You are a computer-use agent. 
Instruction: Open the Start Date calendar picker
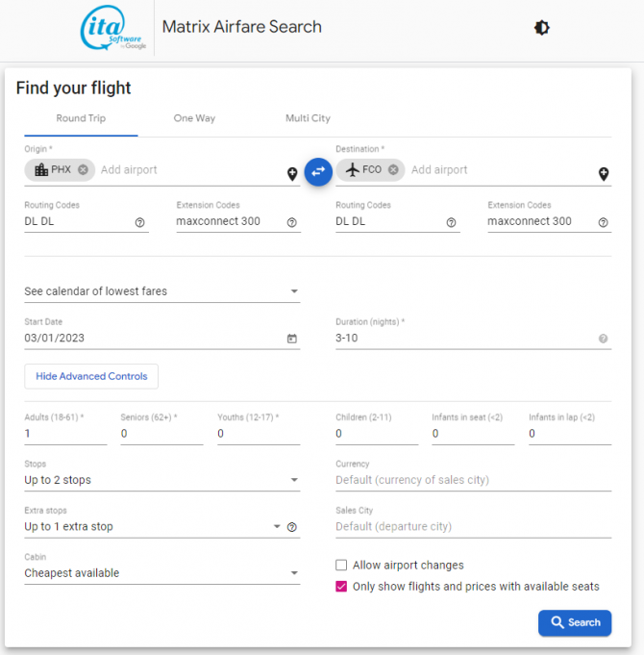point(292,339)
